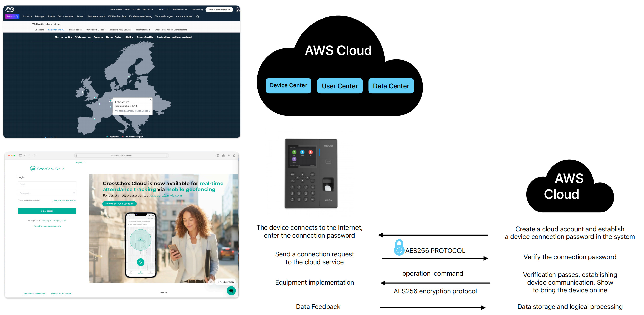Viewport: 644px width, 315px height.
Task: Toggle password visibility eye icon
Action: tap(74, 193)
